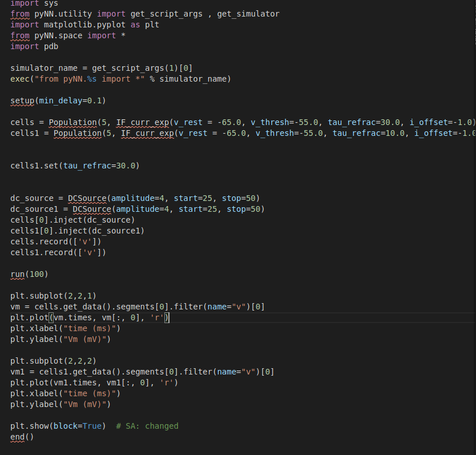Click the "cells.record(['v'])" line
The height and width of the screenshot is (455, 476).
(x=55, y=242)
